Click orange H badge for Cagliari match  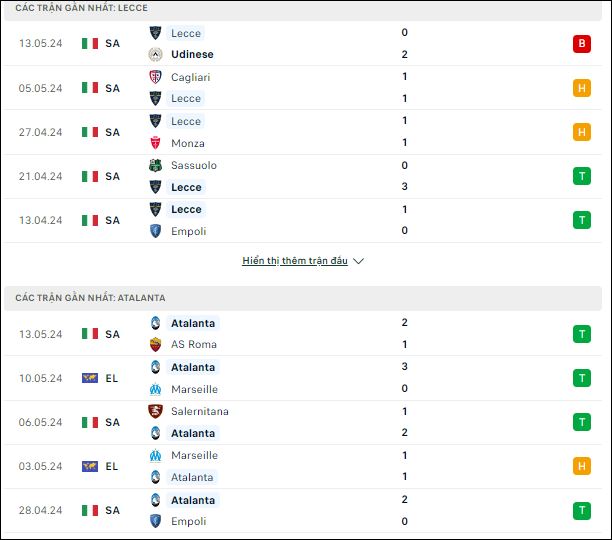pos(582,88)
